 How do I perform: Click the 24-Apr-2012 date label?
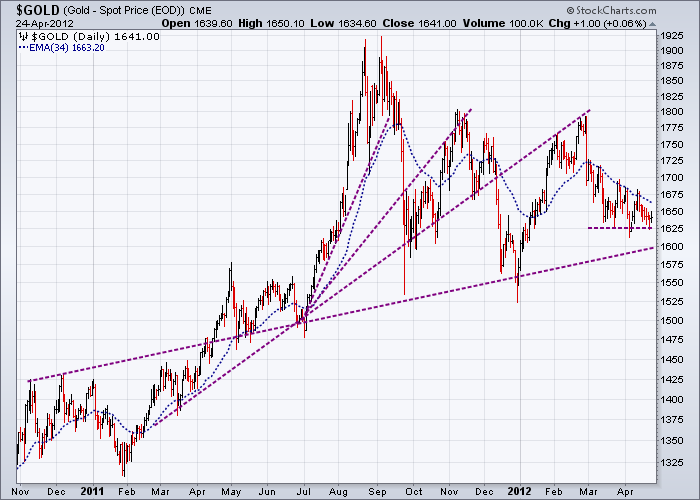click(35, 23)
